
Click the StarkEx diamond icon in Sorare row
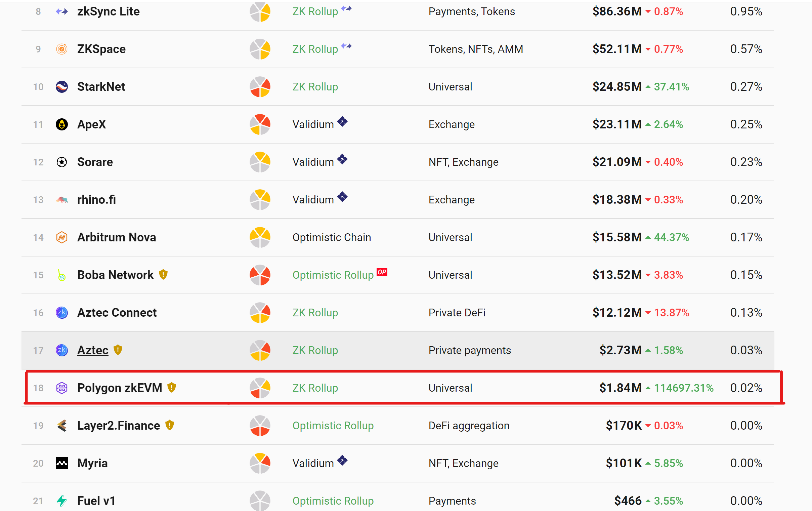click(x=342, y=159)
